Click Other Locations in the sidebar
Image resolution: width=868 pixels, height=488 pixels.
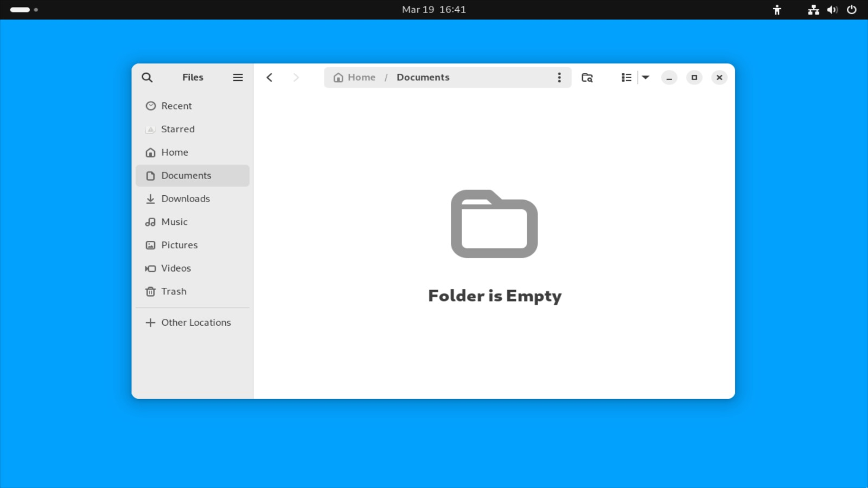point(195,322)
